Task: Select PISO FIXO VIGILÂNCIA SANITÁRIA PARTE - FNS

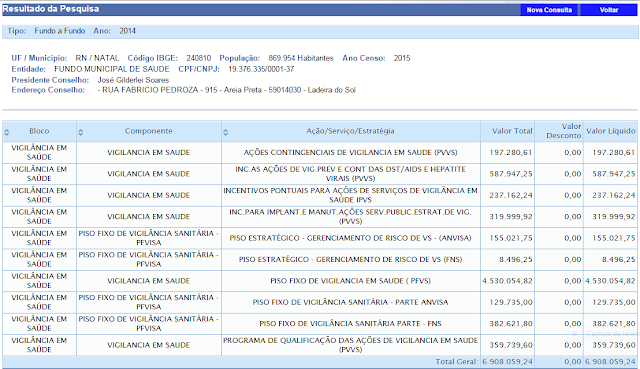Action: click(351, 324)
